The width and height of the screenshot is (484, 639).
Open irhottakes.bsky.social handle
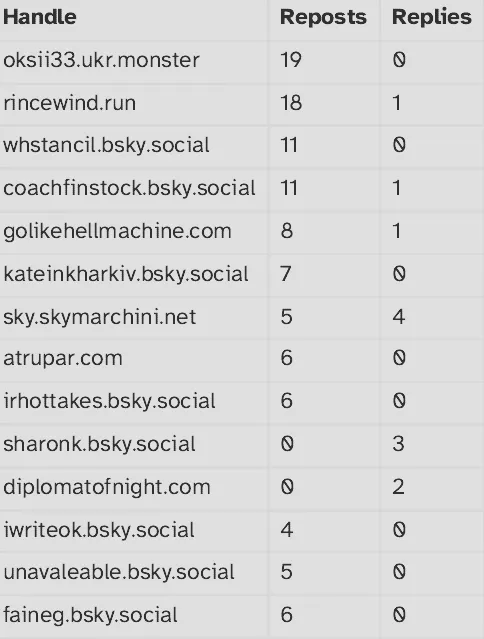tap(109, 401)
